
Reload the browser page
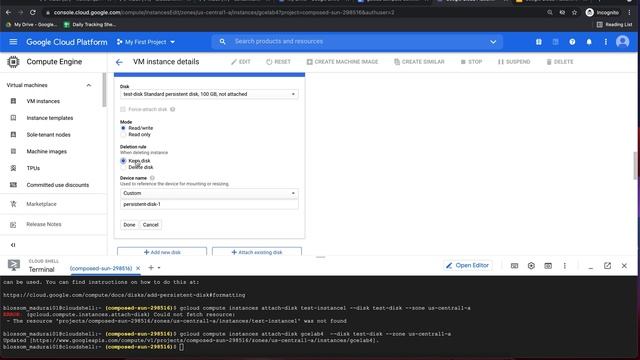33,12
